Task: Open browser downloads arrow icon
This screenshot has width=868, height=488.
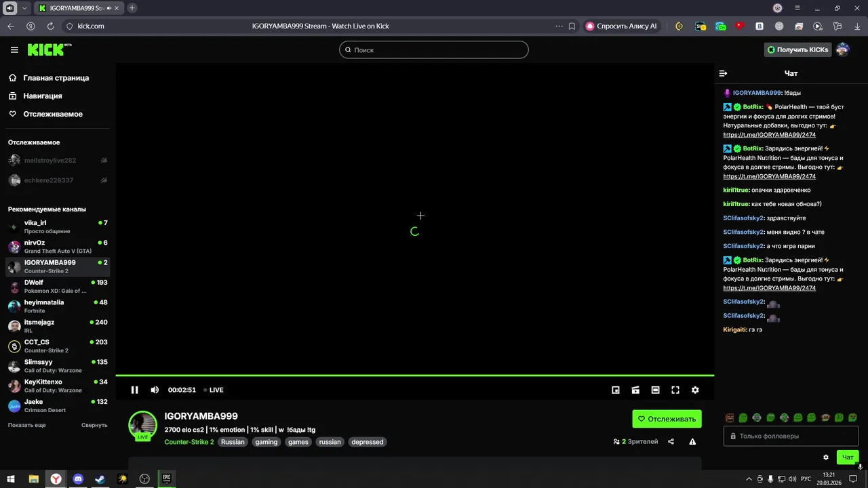Action: (856, 26)
